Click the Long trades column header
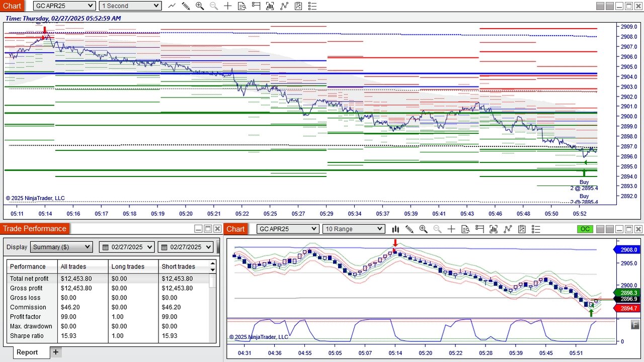This screenshot has height=362, width=644. [x=133, y=267]
